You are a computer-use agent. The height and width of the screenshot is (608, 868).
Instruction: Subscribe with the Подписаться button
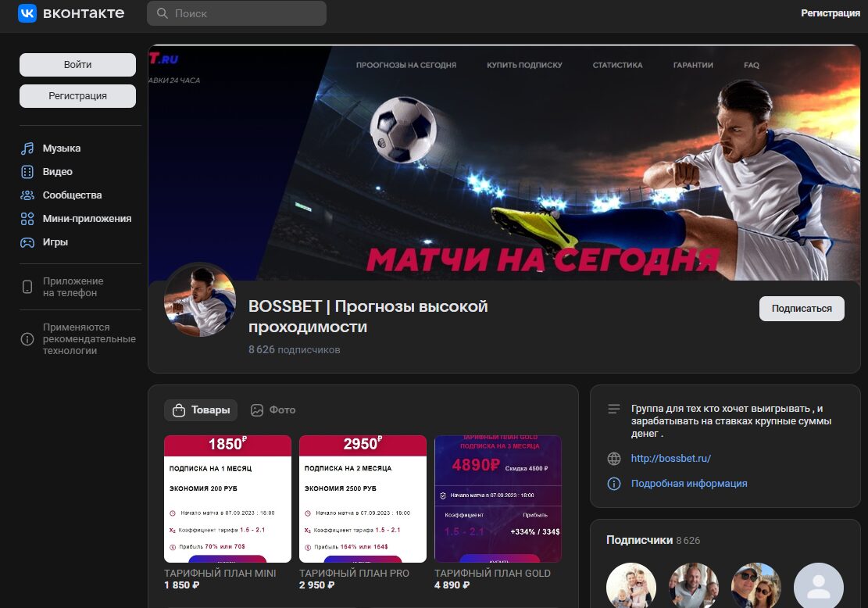click(802, 309)
